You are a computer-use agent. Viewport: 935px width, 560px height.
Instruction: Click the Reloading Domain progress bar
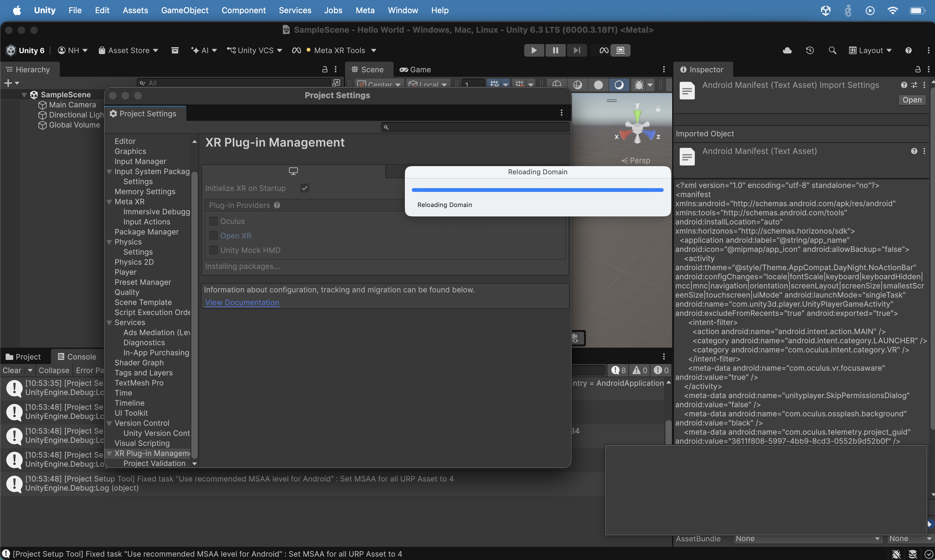(537, 190)
